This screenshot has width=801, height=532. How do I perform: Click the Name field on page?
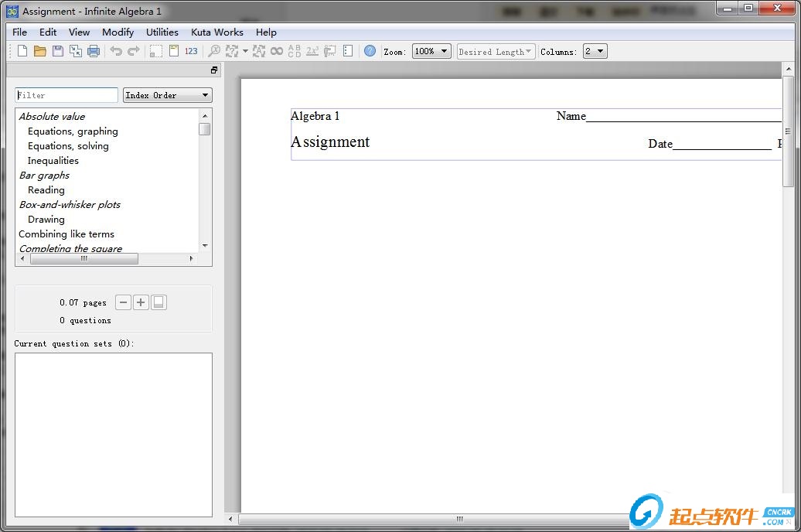(669, 116)
